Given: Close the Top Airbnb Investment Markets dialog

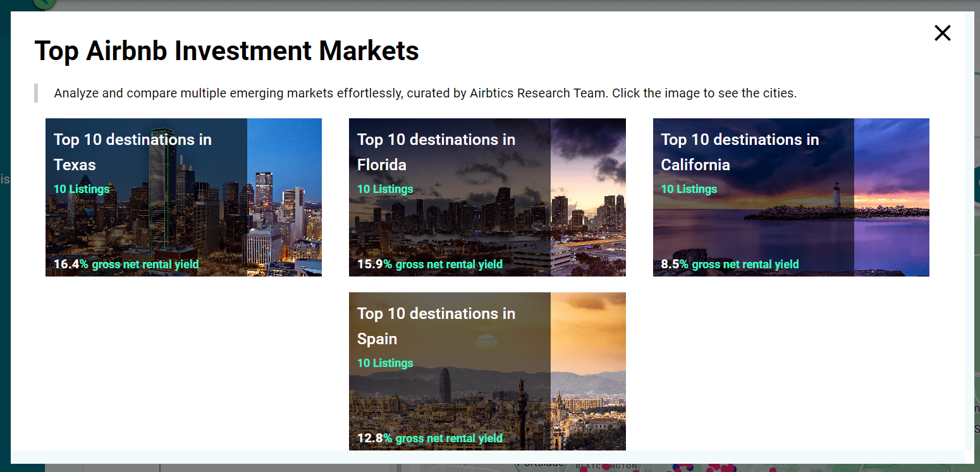Looking at the screenshot, I should (x=942, y=33).
